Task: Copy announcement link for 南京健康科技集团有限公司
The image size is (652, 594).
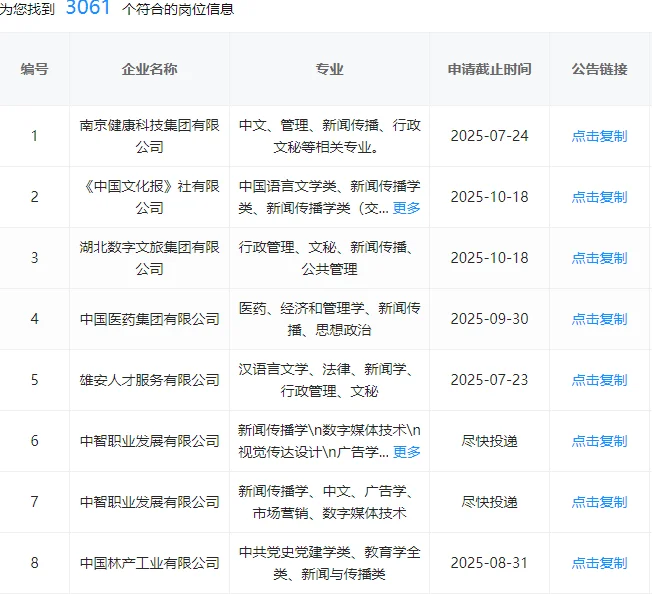Action: coord(599,136)
